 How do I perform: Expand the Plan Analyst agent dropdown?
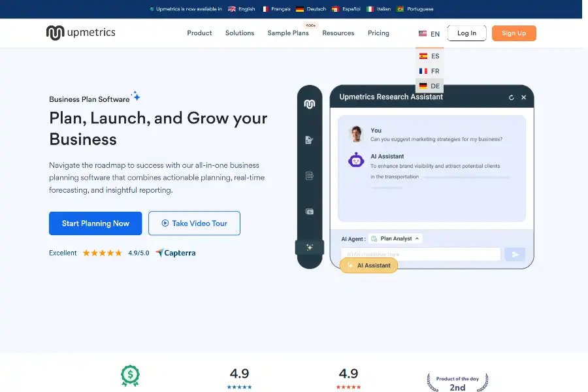[395, 238]
